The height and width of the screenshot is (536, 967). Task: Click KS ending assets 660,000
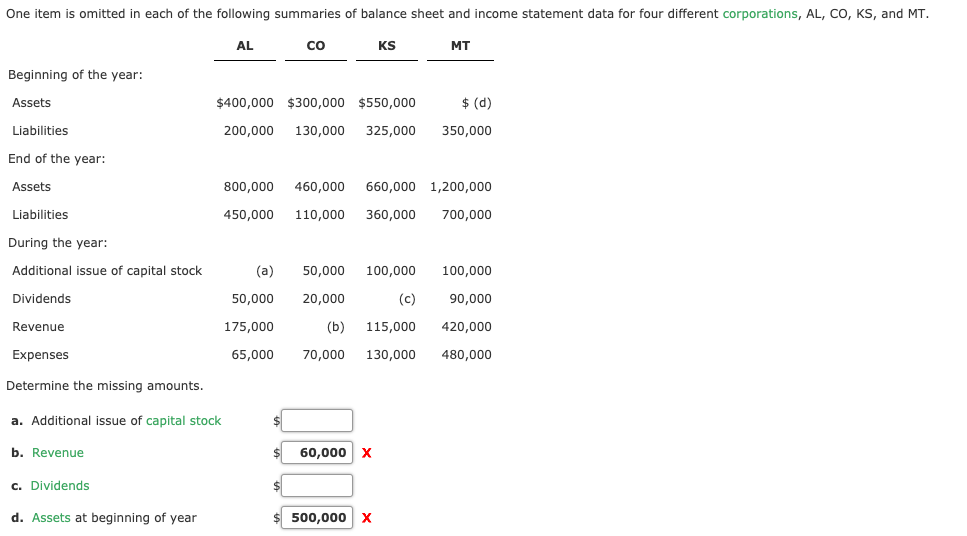(390, 186)
